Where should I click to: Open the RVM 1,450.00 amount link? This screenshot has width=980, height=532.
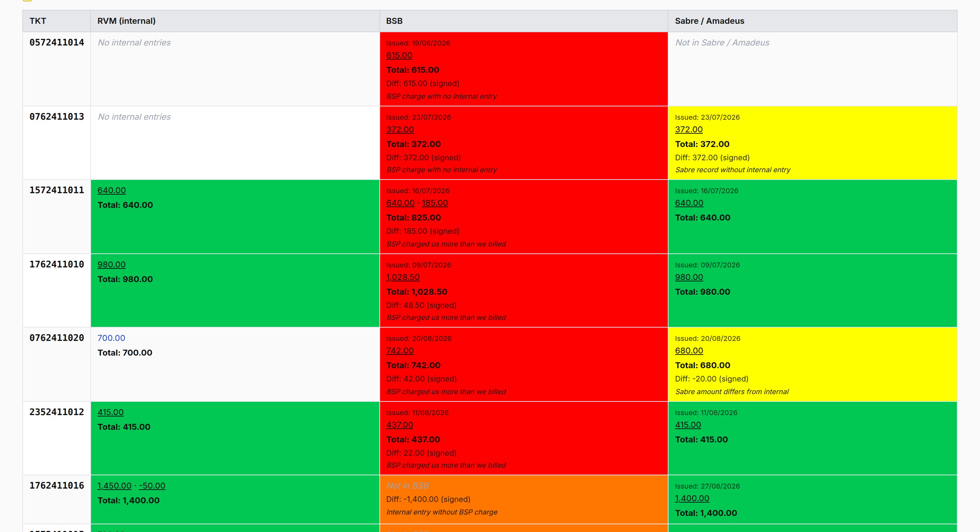pyautogui.click(x=114, y=485)
